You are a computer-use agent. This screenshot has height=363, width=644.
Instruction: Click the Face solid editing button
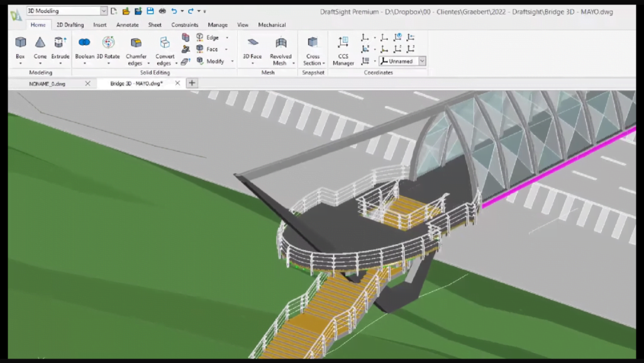click(212, 49)
